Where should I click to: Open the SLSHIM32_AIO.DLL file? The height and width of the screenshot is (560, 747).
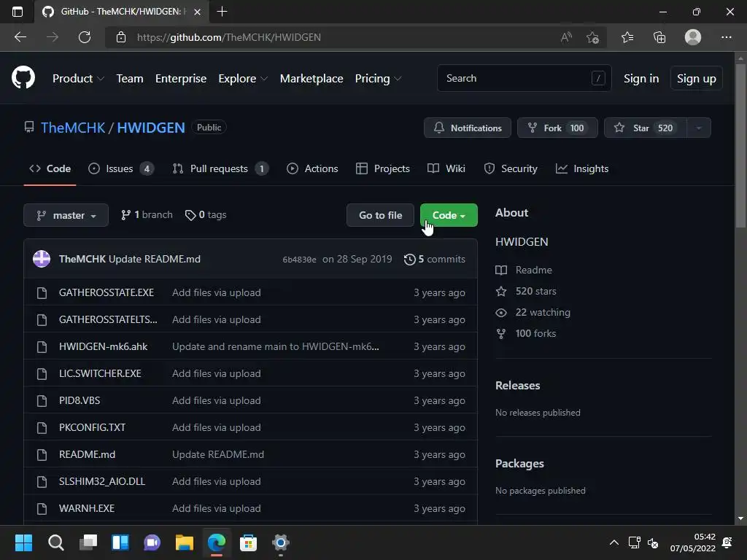click(102, 481)
